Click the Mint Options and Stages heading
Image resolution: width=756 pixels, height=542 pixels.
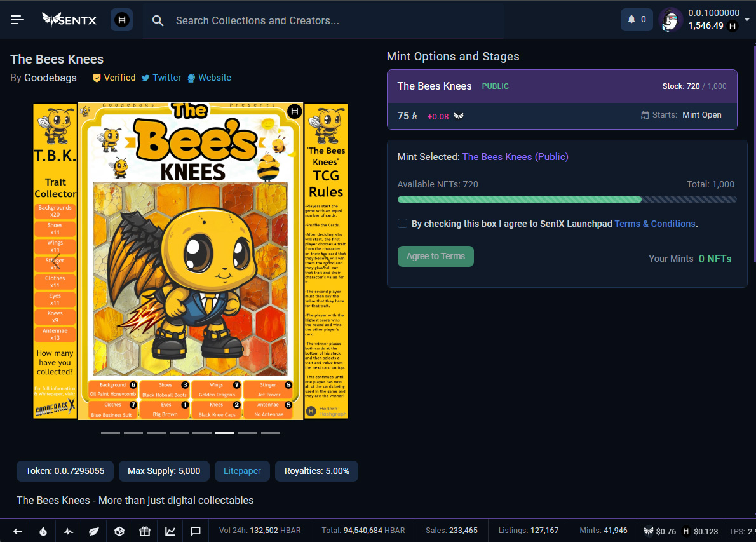[453, 57]
